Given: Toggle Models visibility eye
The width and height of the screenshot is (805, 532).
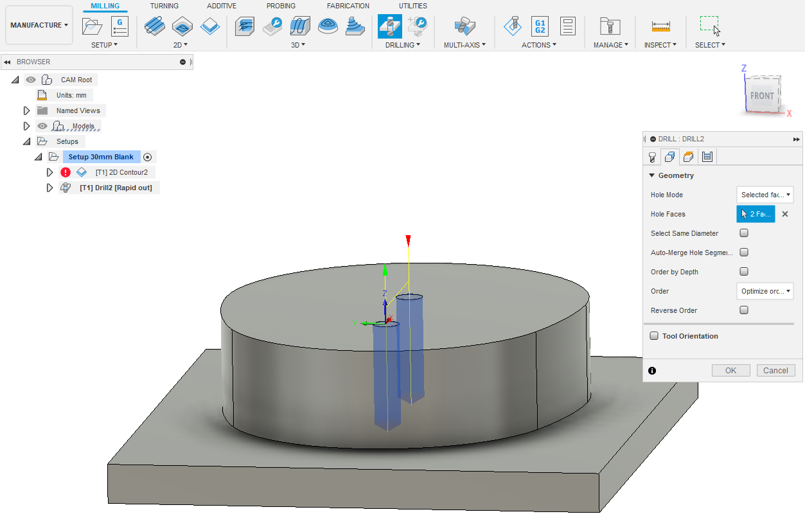Looking at the screenshot, I should [42, 126].
